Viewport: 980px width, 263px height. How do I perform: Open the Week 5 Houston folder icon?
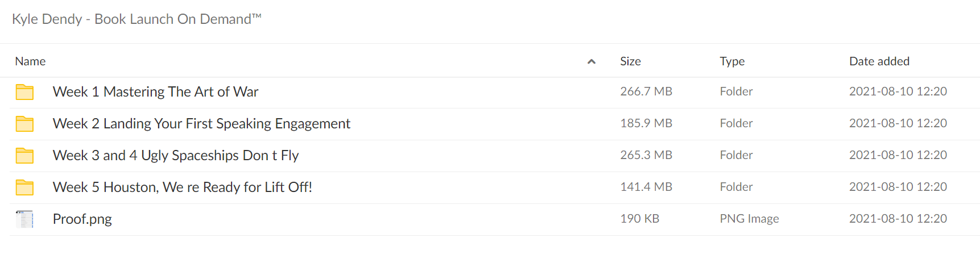pyautogui.click(x=24, y=187)
